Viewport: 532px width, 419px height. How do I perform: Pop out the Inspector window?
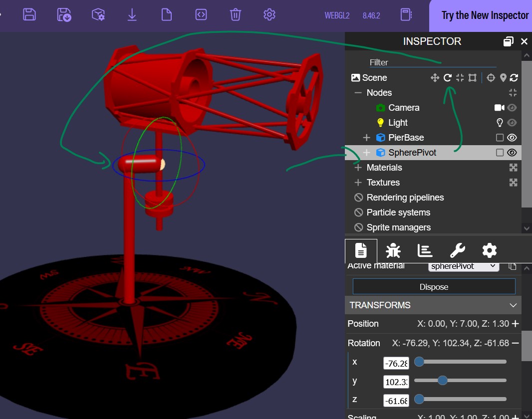(508, 41)
